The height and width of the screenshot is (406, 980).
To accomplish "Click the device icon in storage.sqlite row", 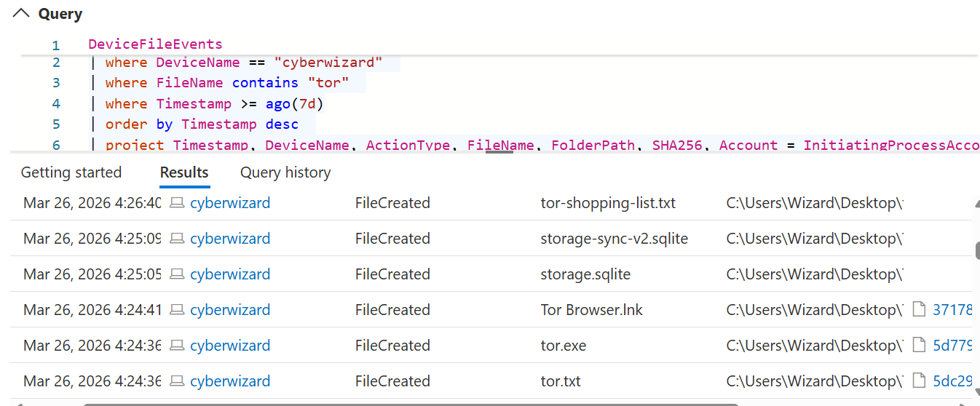I will click(177, 275).
